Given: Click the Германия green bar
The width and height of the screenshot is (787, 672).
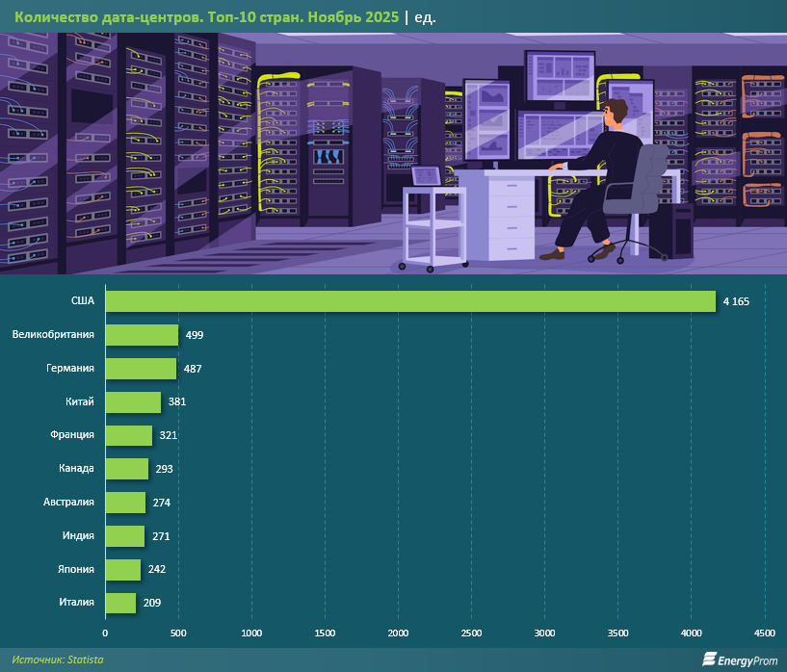Looking at the screenshot, I should pos(141,369).
